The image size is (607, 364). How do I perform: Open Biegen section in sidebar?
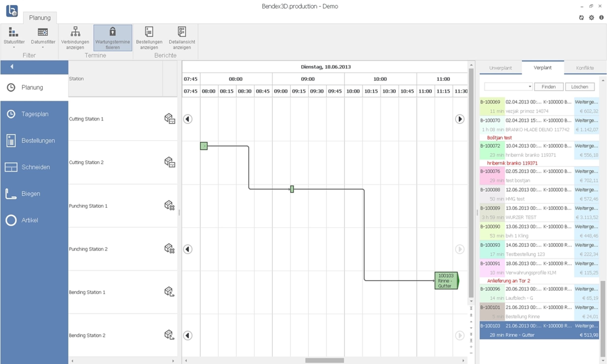pyautogui.click(x=31, y=194)
